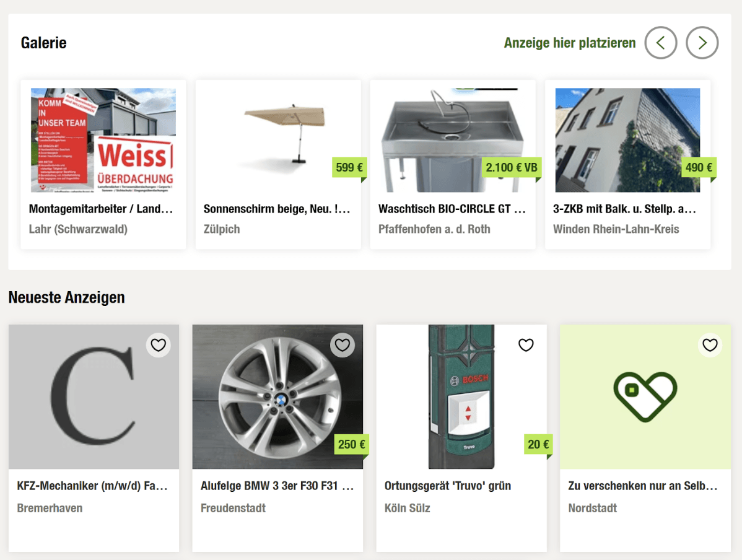Open the 3-ZKB apartment building photo
Image resolution: width=742 pixels, height=560 pixels.
(627, 140)
